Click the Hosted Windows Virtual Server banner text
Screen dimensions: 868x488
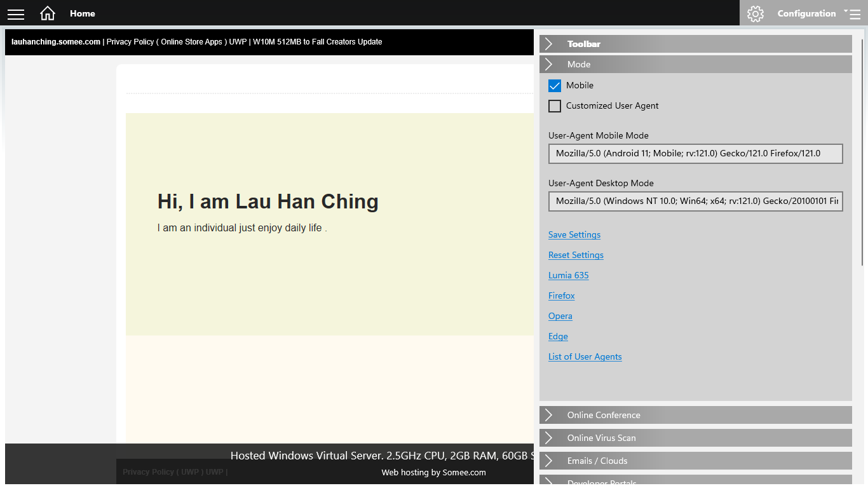click(x=382, y=456)
